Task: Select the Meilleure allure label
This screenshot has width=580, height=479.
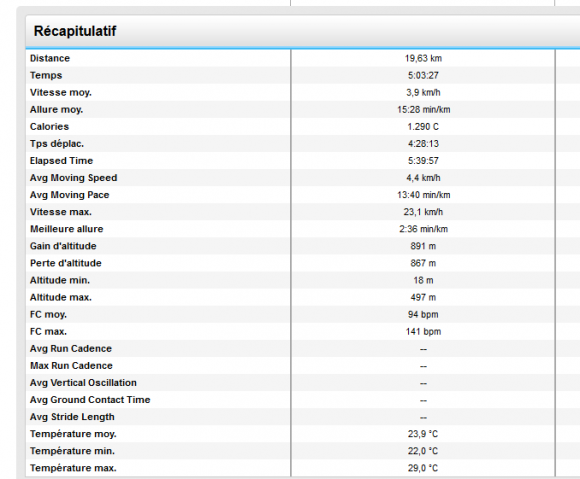Action: pos(67,229)
